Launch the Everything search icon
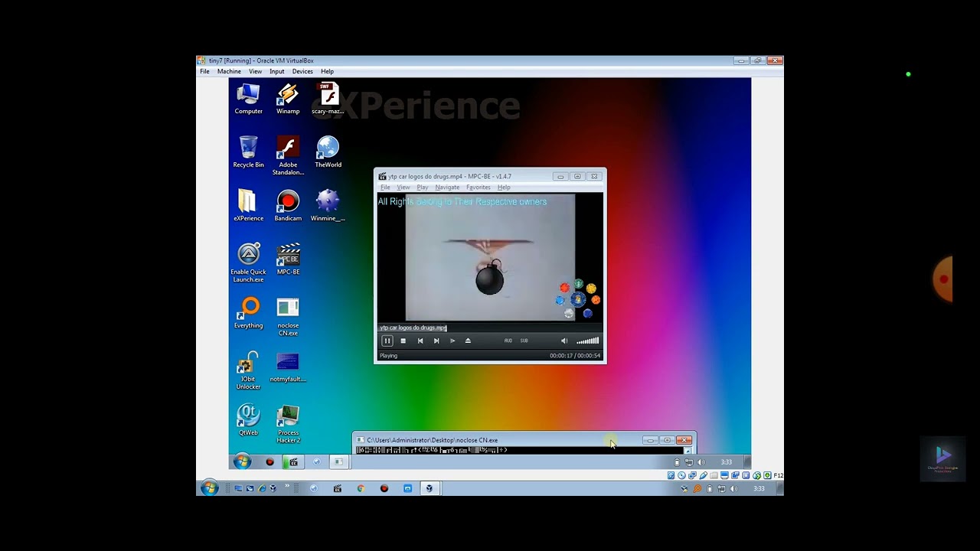The image size is (980, 551). click(248, 314)
